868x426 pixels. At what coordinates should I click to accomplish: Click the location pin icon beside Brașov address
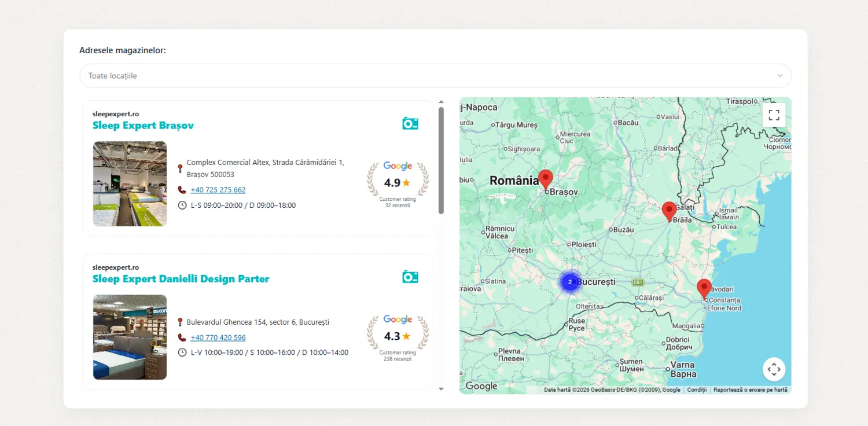[x=180, y=168]
